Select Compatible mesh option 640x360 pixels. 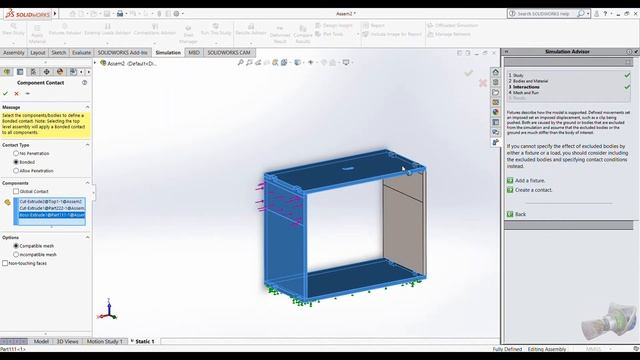(16, 246)
